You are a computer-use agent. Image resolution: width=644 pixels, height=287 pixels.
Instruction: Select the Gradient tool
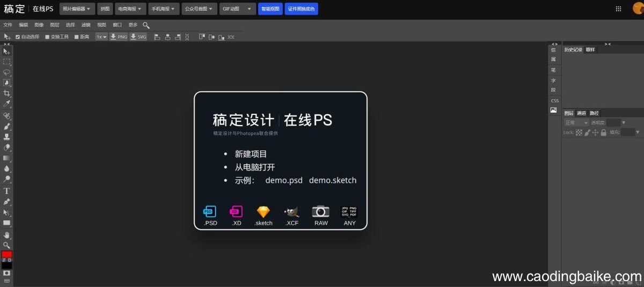tap(7, 158)
